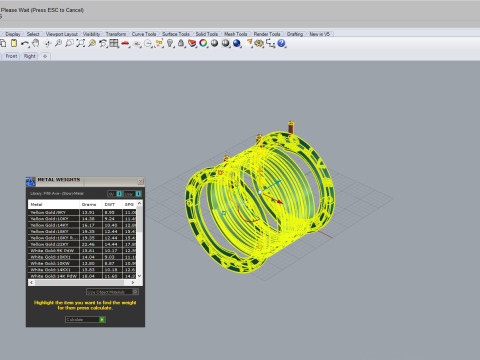Open the Curve Tools tab
Viewport: 480px width, 360px height.
click(x=144, y=34)
